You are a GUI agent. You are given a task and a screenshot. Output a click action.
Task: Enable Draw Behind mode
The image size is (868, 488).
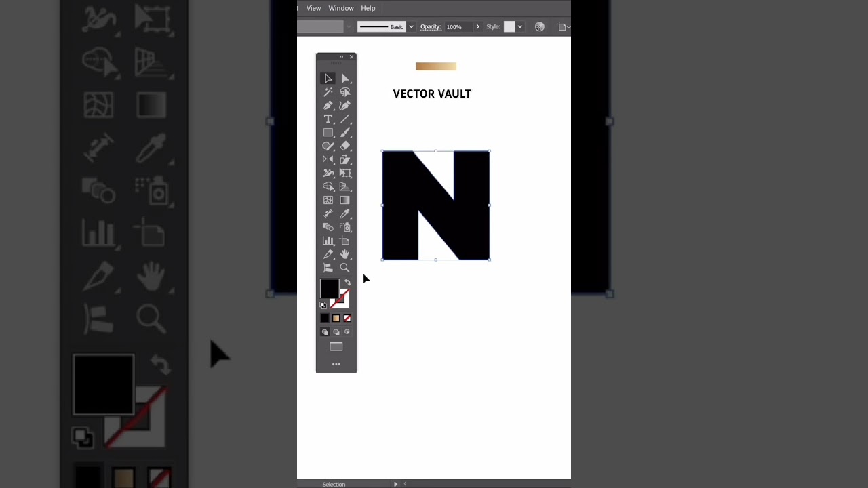(x=336, y=332)
